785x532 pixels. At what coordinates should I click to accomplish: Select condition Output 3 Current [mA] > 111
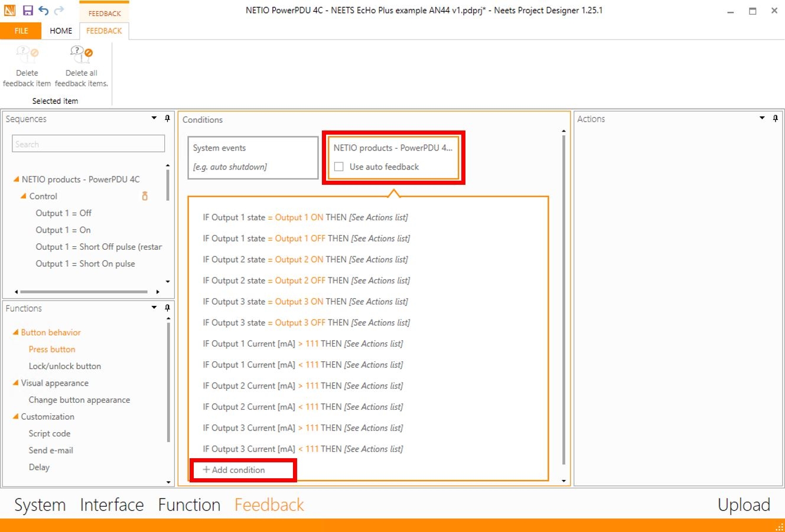[303, 428]
